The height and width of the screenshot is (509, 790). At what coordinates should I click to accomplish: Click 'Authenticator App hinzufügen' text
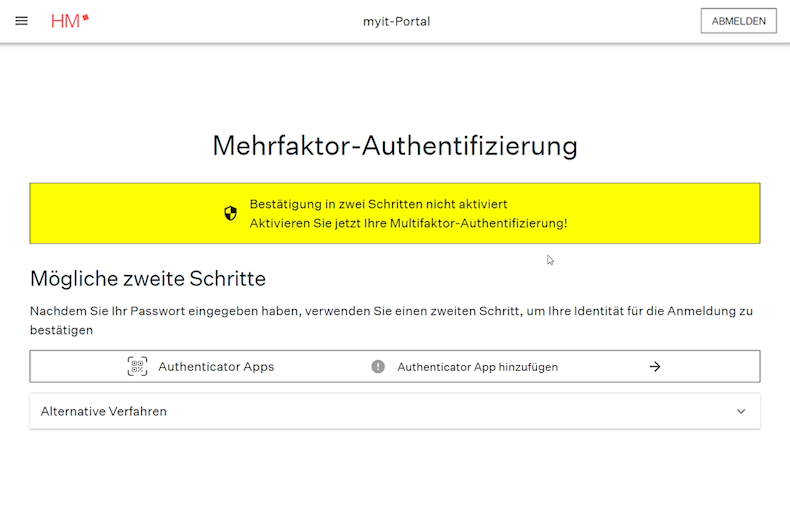pos(477,367)
